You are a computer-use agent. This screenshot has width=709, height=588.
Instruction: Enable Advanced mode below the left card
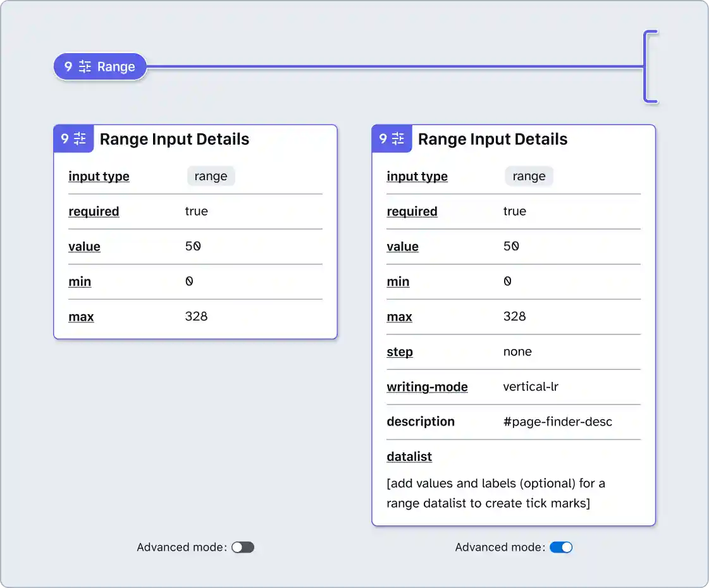point(243,547)
